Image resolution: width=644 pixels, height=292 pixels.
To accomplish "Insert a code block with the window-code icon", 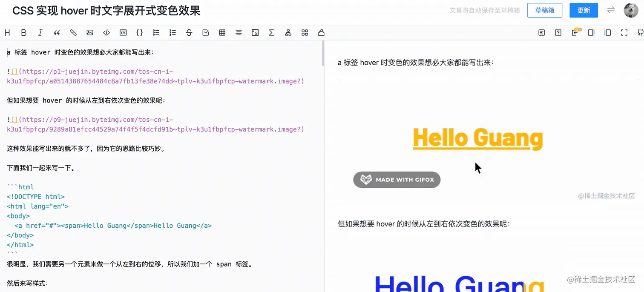I will 123,33.
